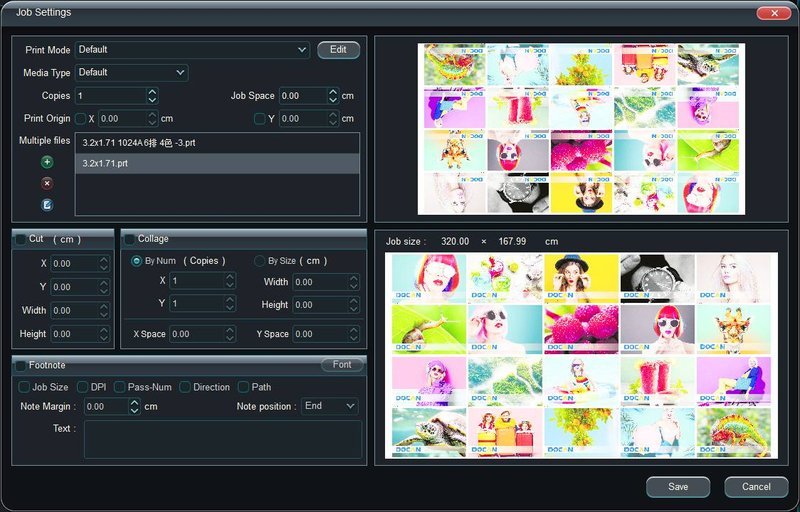
Task: Click the Job Space stepper arrows
Action: click(333, 96)
